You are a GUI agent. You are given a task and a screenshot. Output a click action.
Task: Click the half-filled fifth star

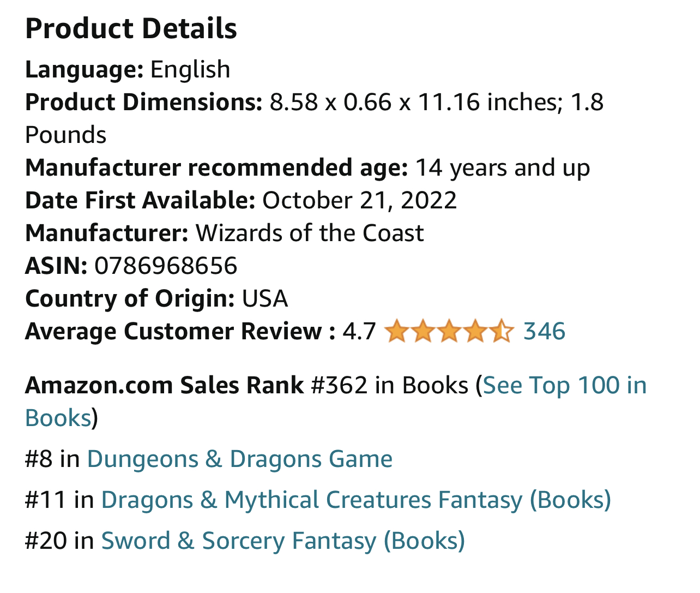pos(501,332)
